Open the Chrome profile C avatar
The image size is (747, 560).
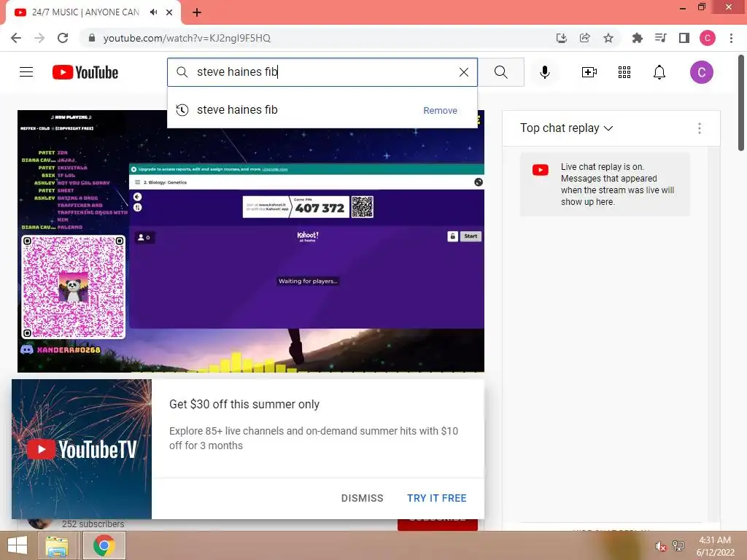pyautogui.click(x=708, y=38)
